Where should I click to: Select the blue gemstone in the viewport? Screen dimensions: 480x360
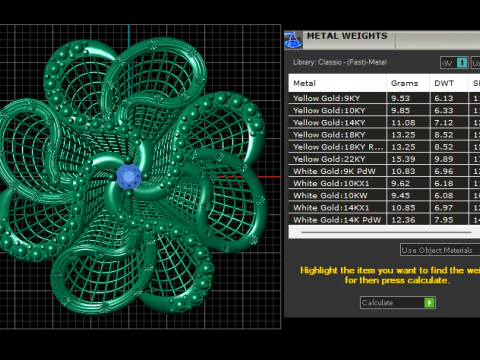coord(129,176)
